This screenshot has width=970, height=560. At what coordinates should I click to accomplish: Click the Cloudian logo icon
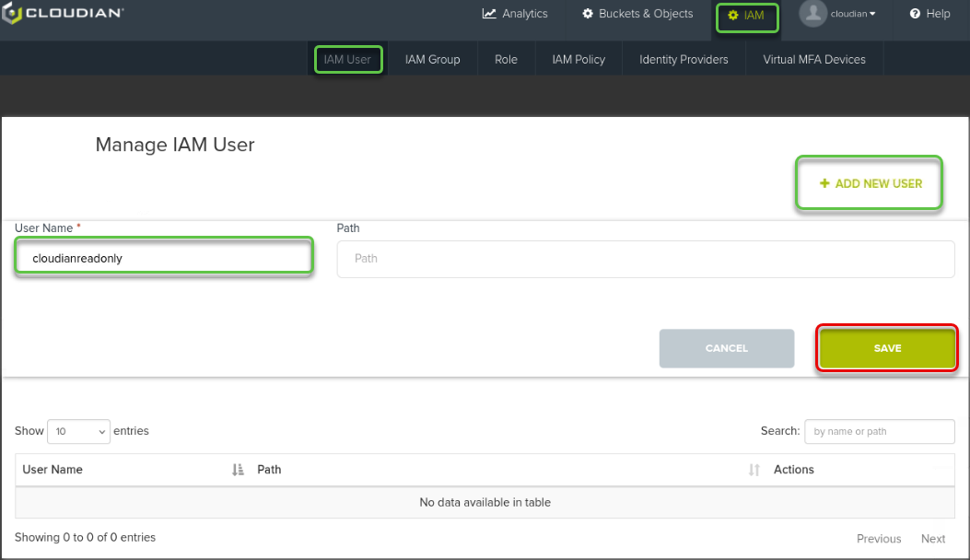(11, 15)
